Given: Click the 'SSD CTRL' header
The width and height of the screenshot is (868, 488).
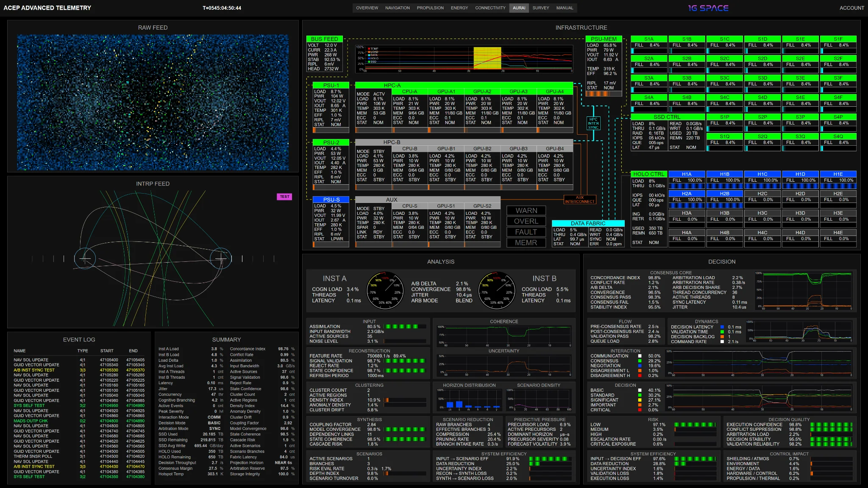Looking at the screenshot, I should click(667, 117).
